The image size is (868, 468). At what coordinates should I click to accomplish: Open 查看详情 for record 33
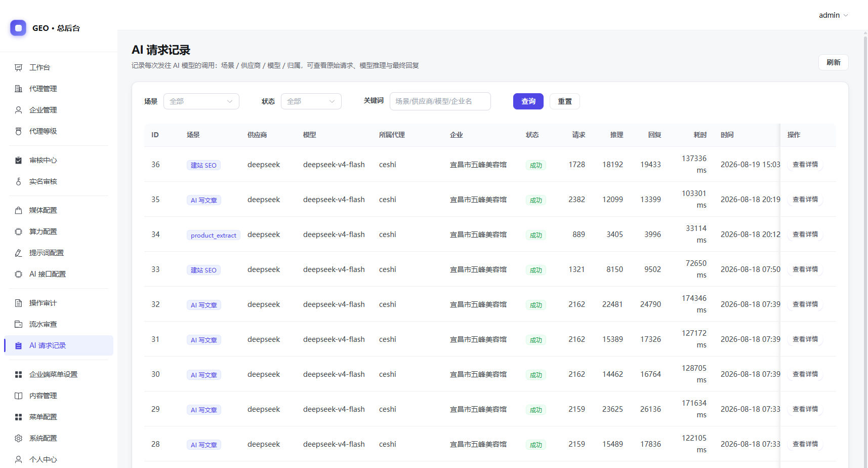pos(805,269)
